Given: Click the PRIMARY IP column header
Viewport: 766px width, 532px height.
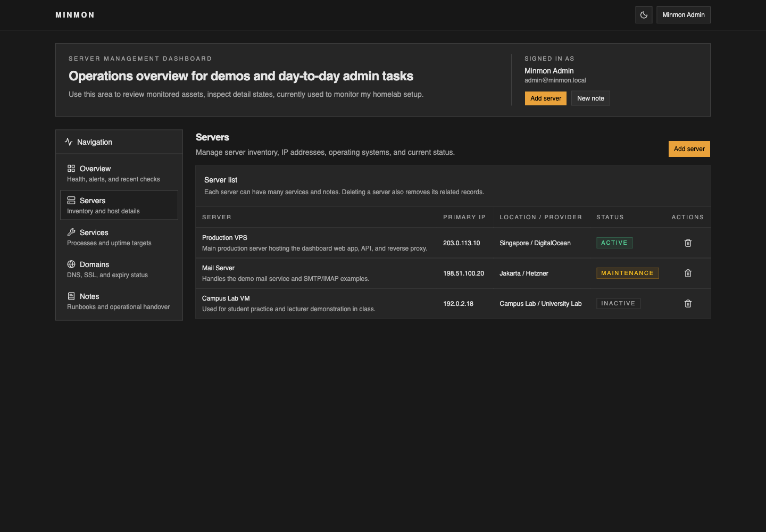Looking at the screenshot, I should [464, 217].
